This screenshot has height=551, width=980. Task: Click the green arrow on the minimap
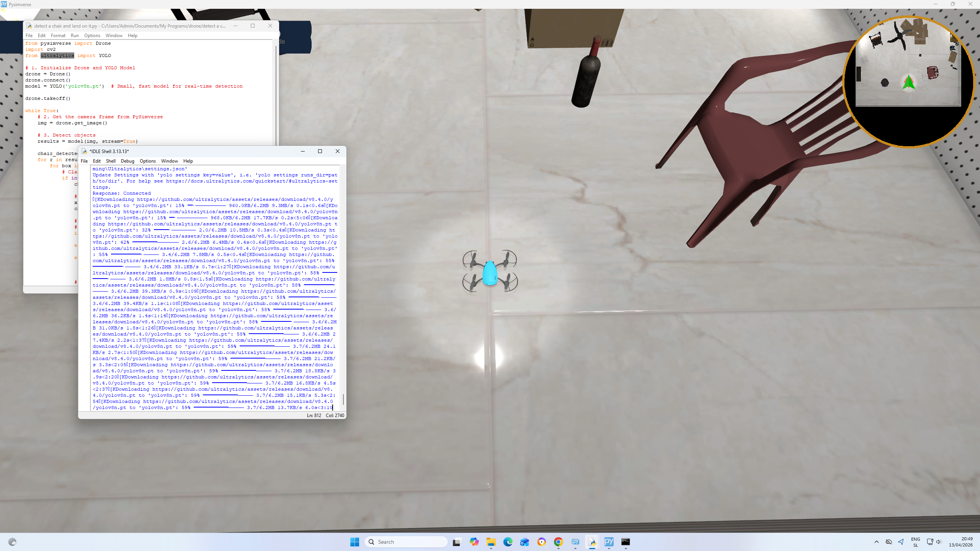(x=908, y=82)
